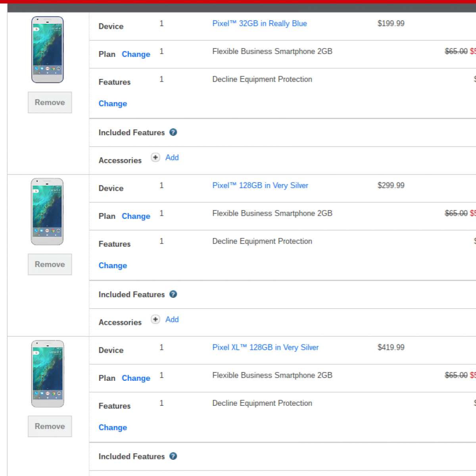Change features for the Pixel XL
This screenshot has height=476, width=476.
point(113,427)
